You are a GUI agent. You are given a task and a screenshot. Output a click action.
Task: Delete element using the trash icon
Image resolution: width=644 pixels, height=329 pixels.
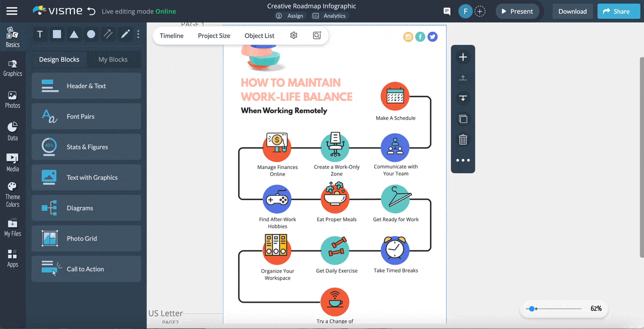pyautogui.click(x=463, y=140)
